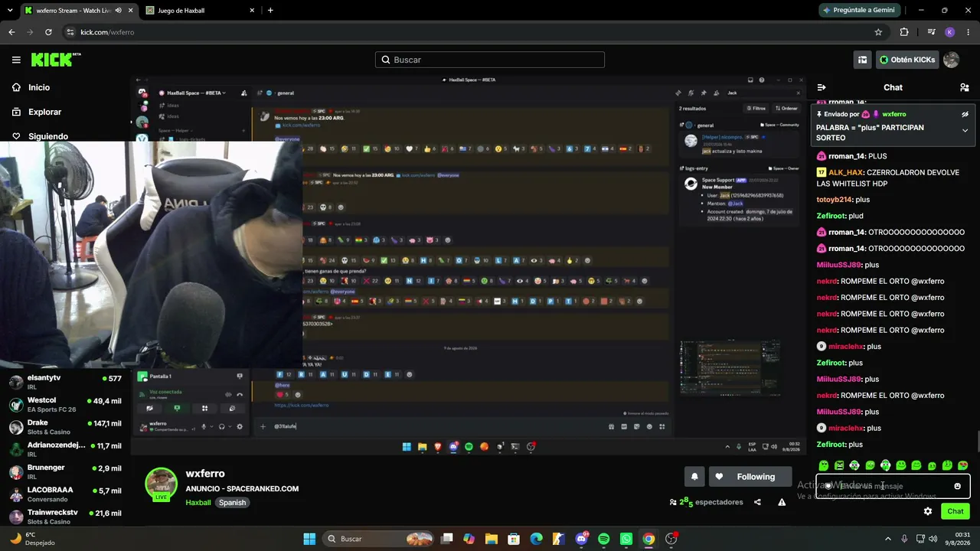Screen dimensions: 980x551
Task: Open Discord from the taskbar
Action: pyautogui.click(x=581, y=539)
